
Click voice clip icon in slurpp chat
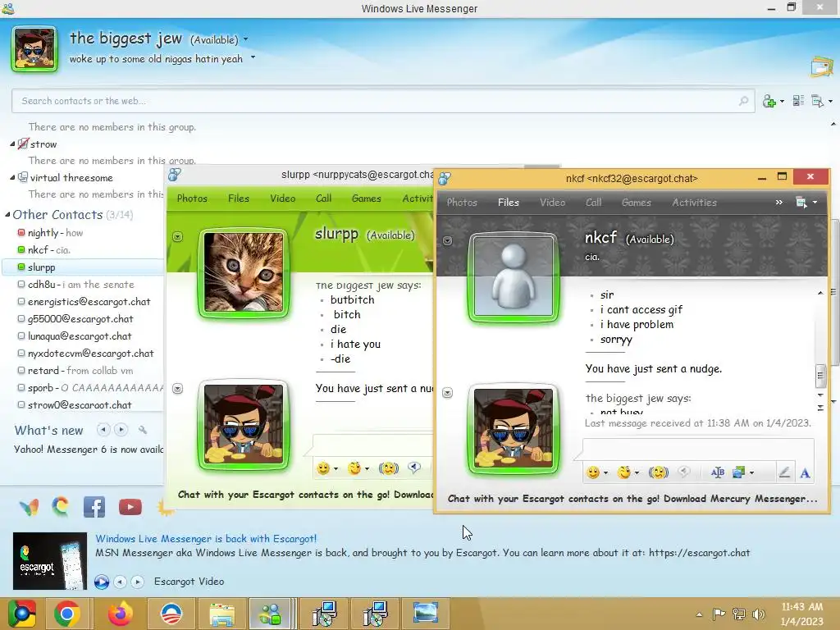click(x=414, y=468)
